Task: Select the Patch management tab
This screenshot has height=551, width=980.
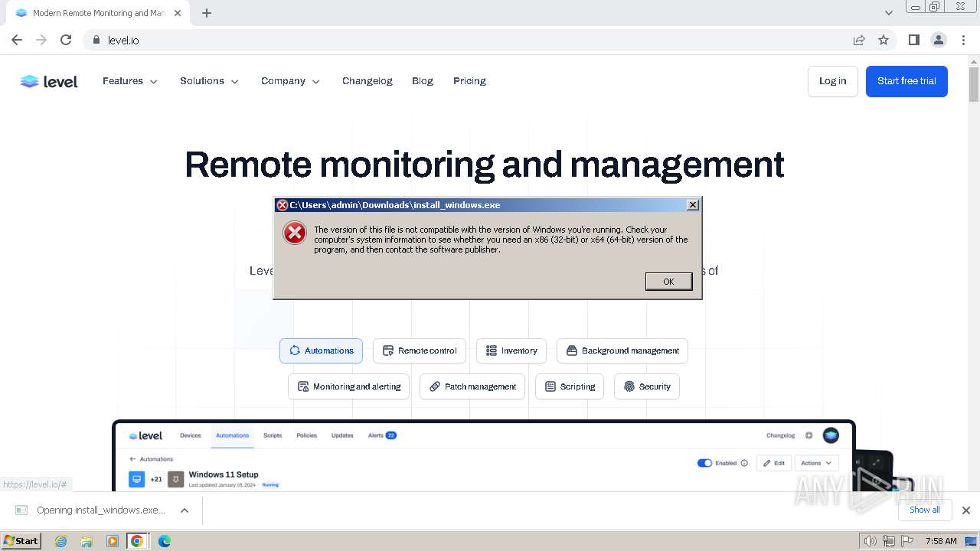Action: tap(472, 386)
